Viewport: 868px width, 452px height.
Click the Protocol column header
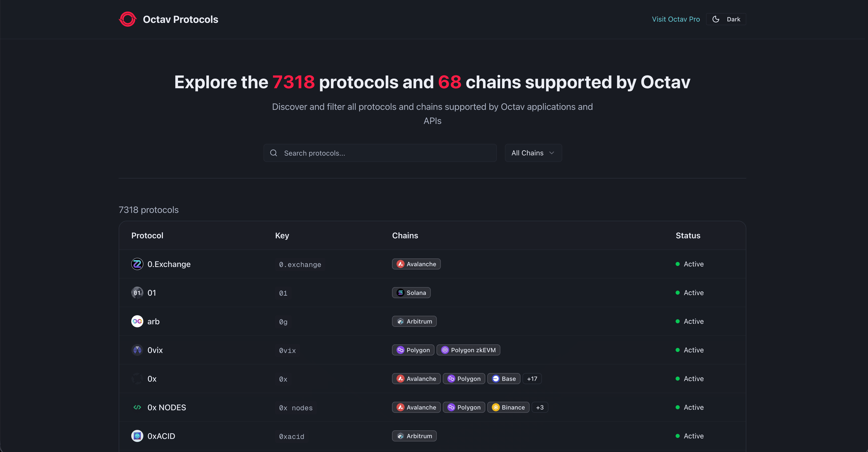(147, 236)
